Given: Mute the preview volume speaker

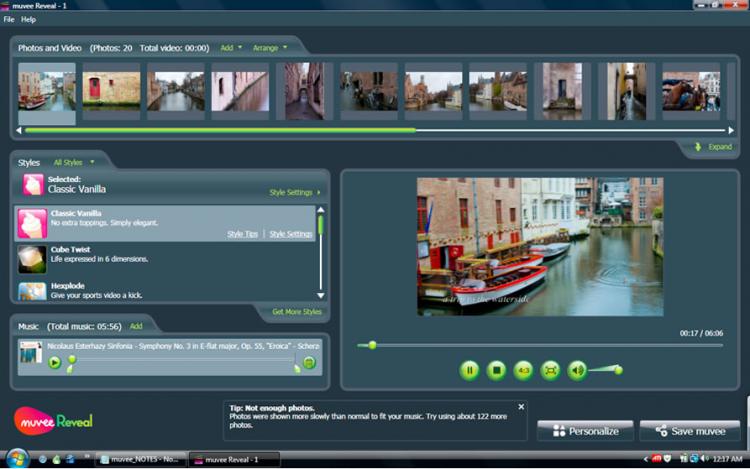Looking at the screenshot, I should point(577,371).
